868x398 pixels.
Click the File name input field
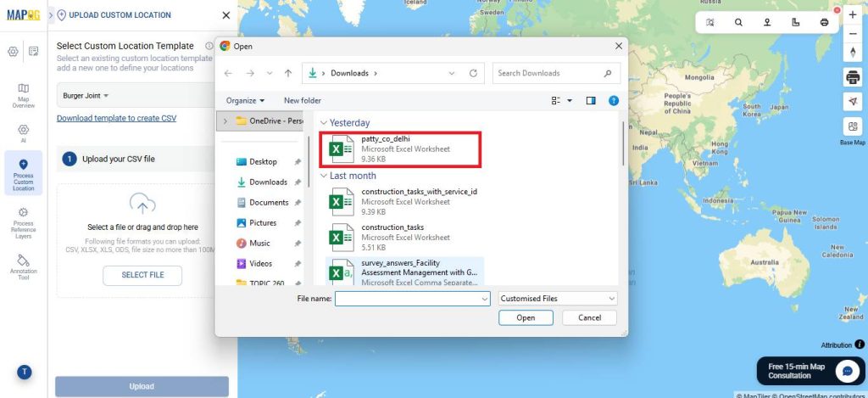coord(408,298)
